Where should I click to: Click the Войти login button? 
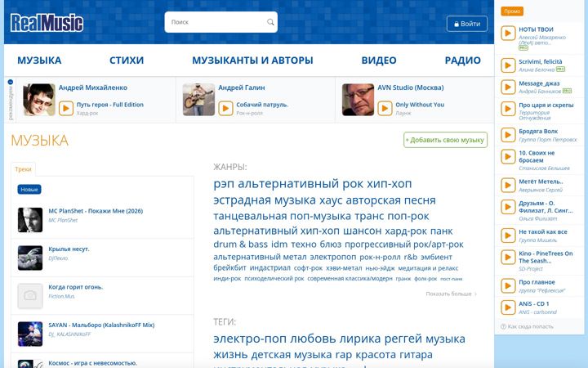tap(467, 24)
